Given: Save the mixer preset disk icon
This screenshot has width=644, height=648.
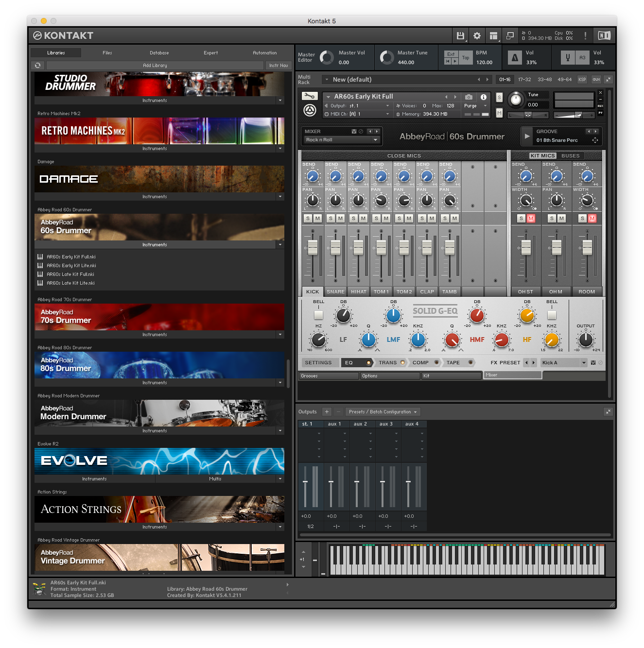Looking at the screenshot, I should (x=354, y=131).
